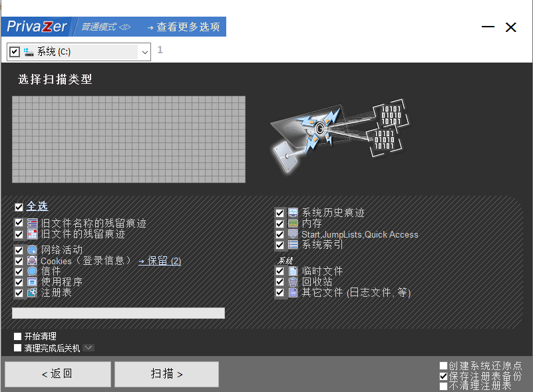Click the 信件 chat bubble icon
Image resolution: width=533 pixels, height=392 pixels.
pos(33,272)
